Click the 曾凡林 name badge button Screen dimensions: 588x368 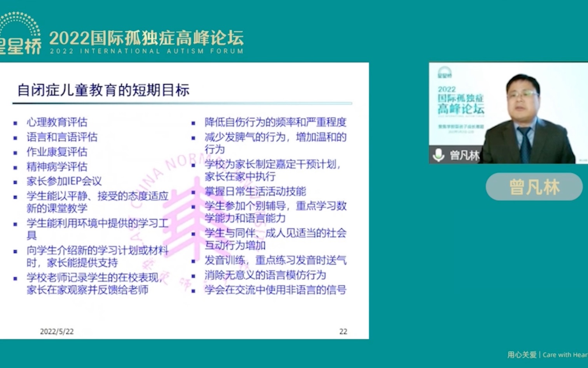click(534, 187)
